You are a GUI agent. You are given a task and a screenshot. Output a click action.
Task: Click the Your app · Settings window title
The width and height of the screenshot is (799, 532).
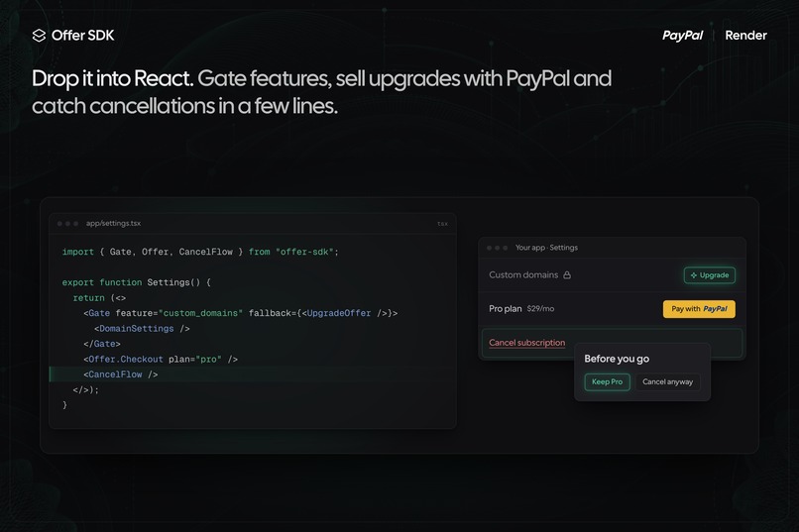546,248
